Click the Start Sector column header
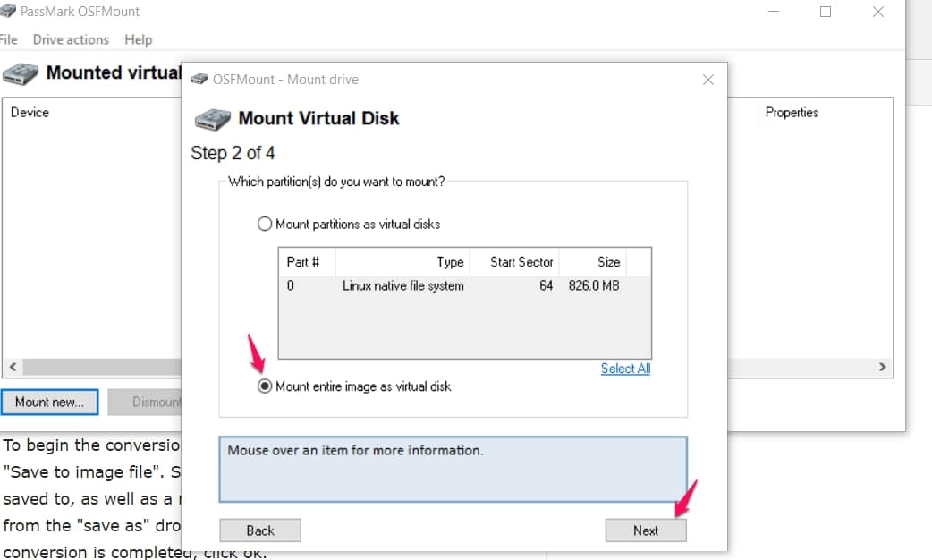Viewport: 932px width, 560px height. [x=514, y=262]
